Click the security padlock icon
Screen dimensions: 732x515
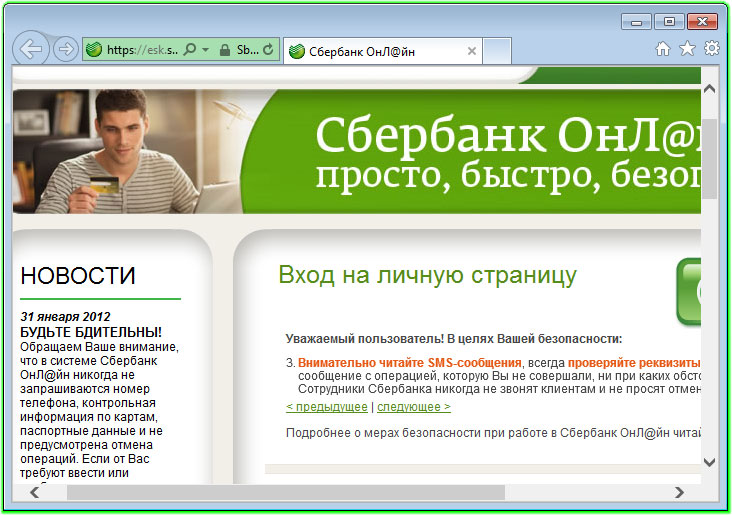(x=225, y=49)
